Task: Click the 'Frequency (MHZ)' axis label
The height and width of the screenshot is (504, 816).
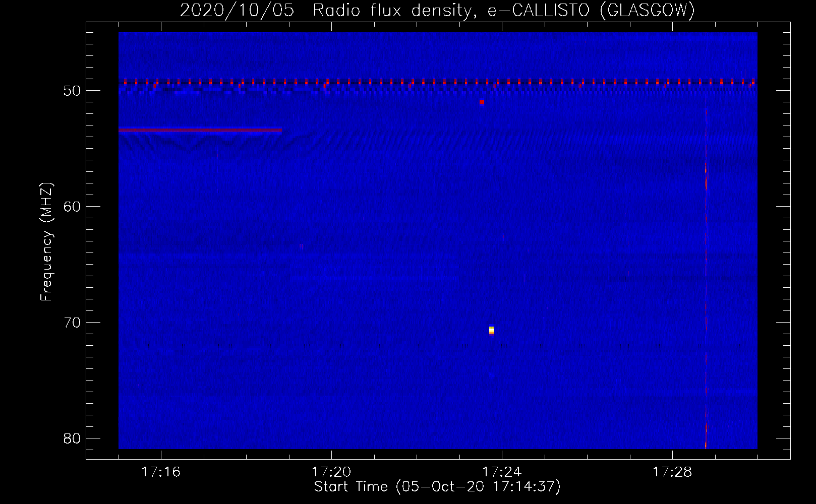Action: (x=46, y=242)
